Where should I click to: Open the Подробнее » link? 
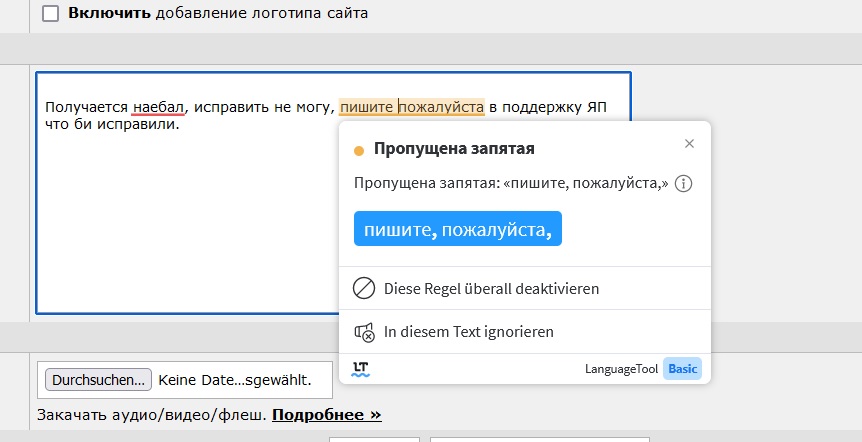tap(327, 415)
